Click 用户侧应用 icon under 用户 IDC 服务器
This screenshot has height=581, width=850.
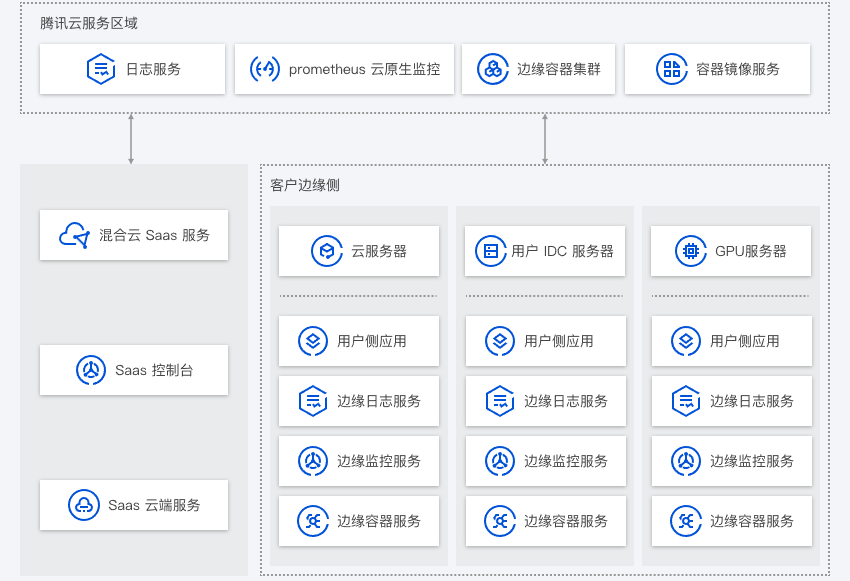click(x=499, y=341)
